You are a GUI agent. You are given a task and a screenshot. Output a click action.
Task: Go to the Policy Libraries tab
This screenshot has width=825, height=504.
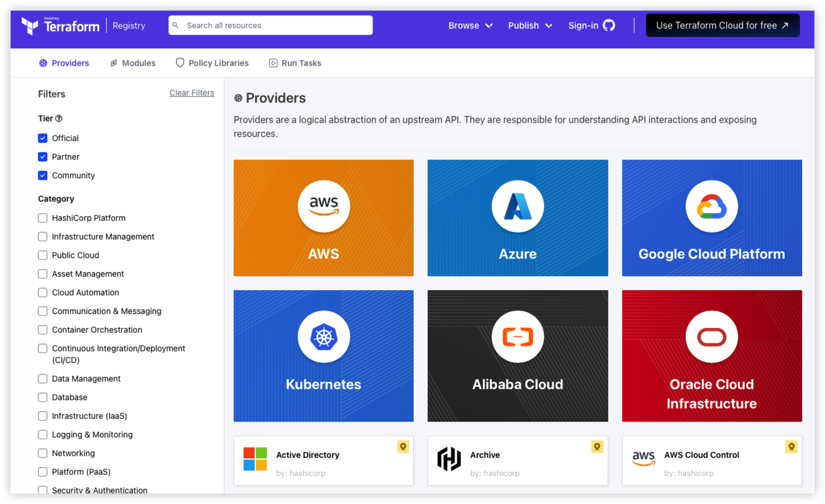(212, 63)
